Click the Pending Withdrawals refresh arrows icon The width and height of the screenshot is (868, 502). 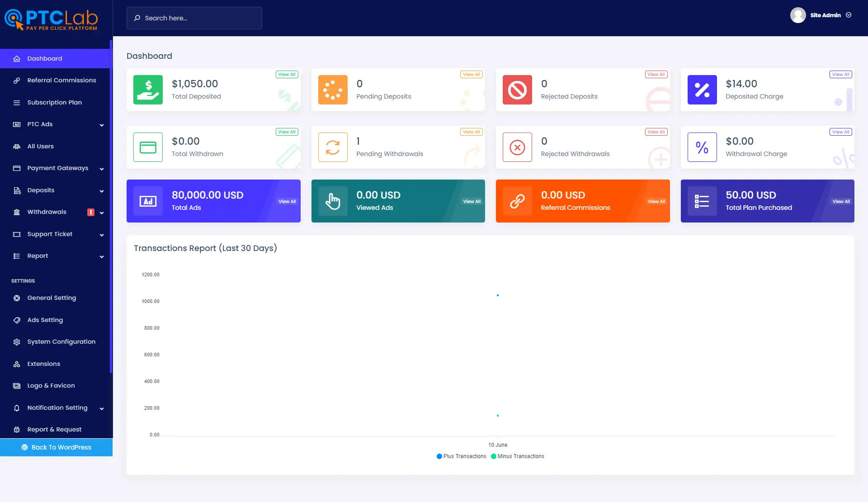[333, 147]
